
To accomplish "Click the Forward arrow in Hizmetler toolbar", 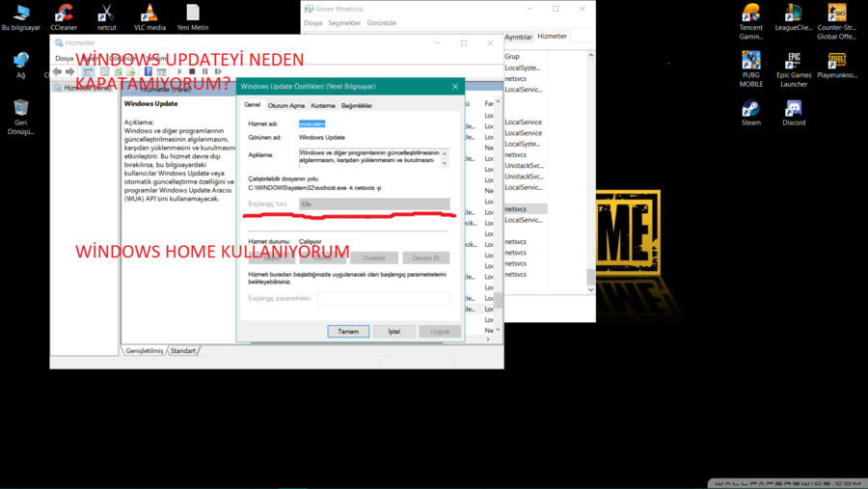I will 69,71.
